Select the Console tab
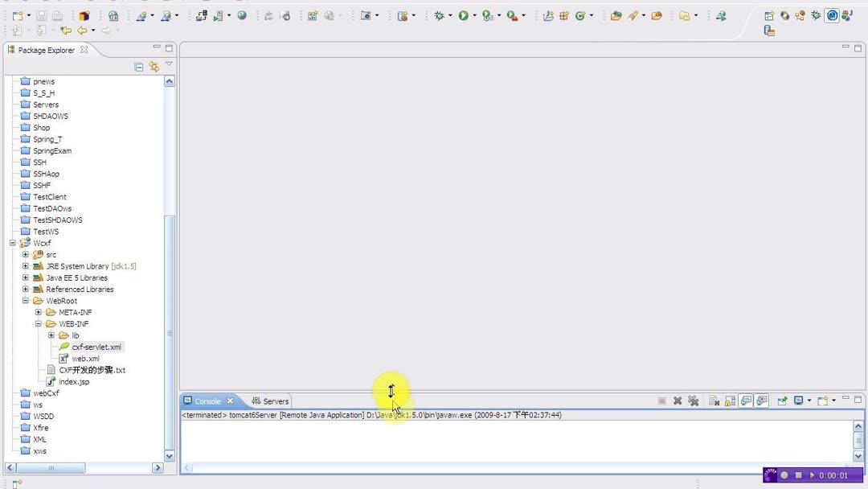868x489 pixels. click(x=209, y=401)
